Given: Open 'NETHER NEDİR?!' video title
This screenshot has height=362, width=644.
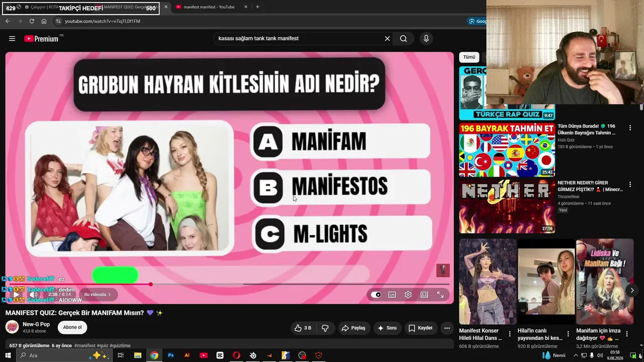Looking at the screenshot, I should (x=590, y=186).
